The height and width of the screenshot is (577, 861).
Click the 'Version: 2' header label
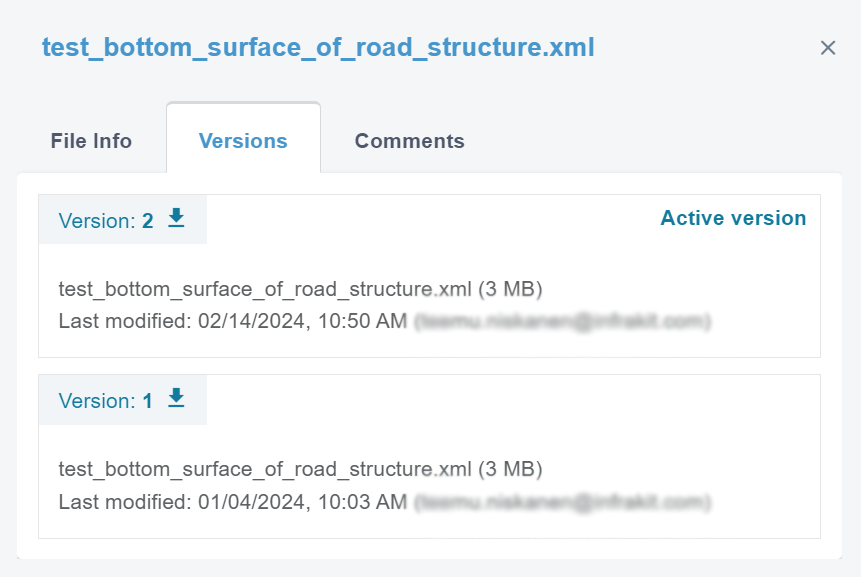tap(106, 221)
